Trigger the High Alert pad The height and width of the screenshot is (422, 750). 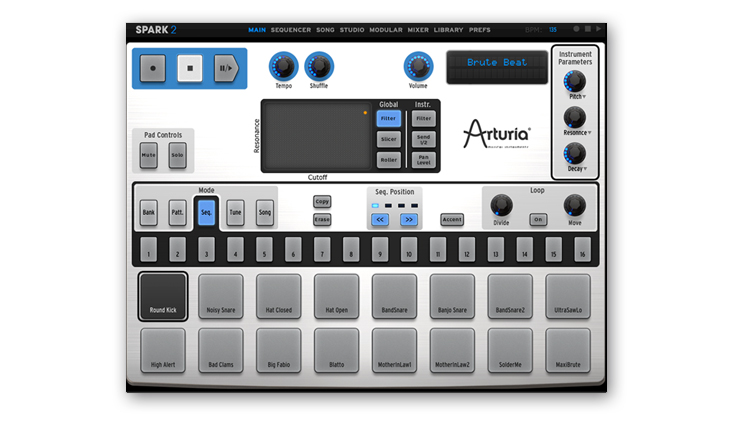(163, 351)
